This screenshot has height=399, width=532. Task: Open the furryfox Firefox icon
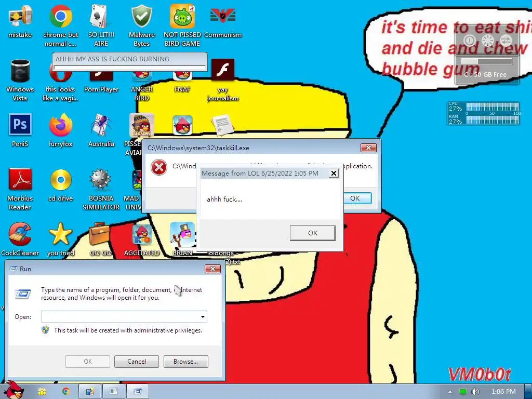(x=60, y=130)
